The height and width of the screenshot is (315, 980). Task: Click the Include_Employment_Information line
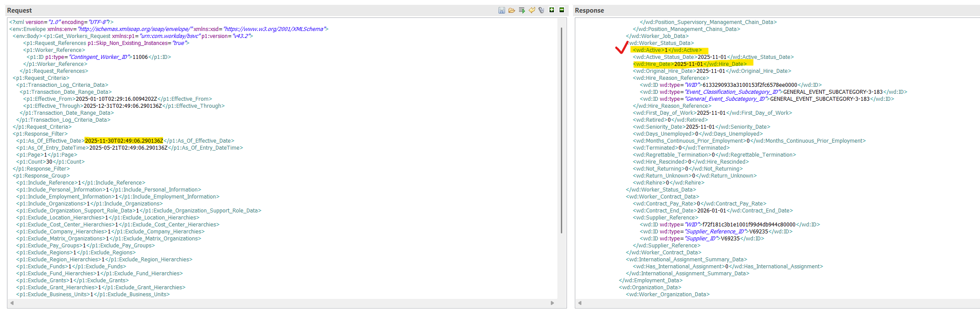pyautogui.click(x=118, y=196)
